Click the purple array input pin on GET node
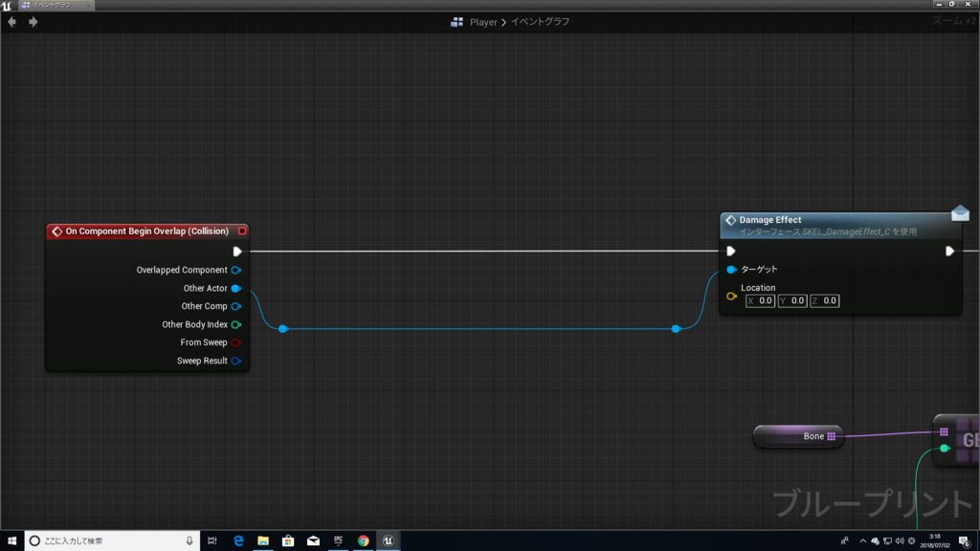This screenshot has height=551, width=980. [944, 431]
